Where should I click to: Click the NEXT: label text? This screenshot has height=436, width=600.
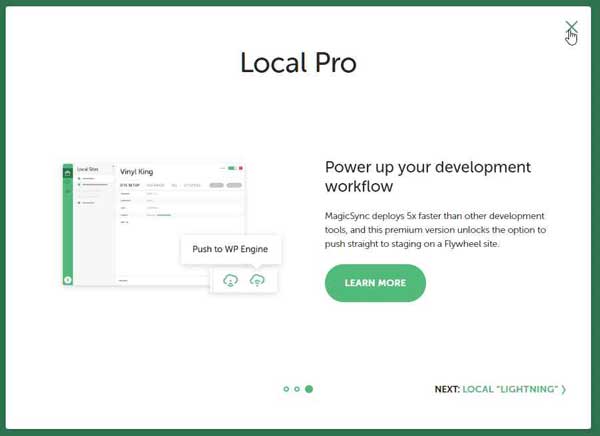pyautogui.click(x=447, y=389)
